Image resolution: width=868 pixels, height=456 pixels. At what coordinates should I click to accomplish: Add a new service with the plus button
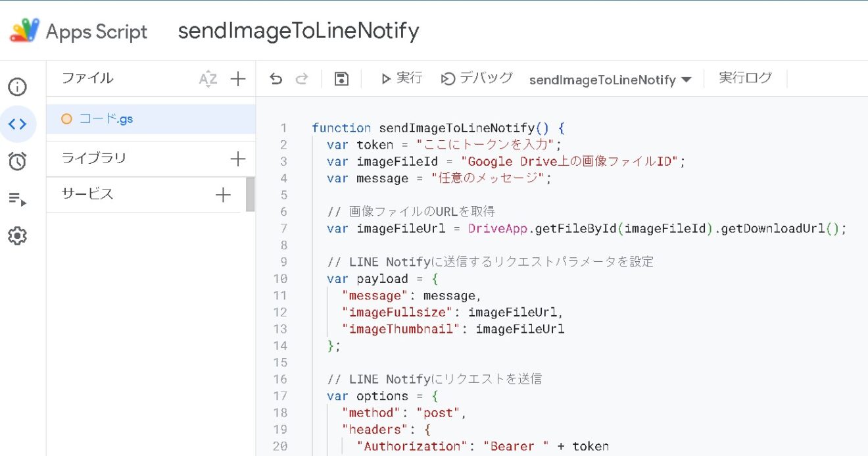coord(223,195)
